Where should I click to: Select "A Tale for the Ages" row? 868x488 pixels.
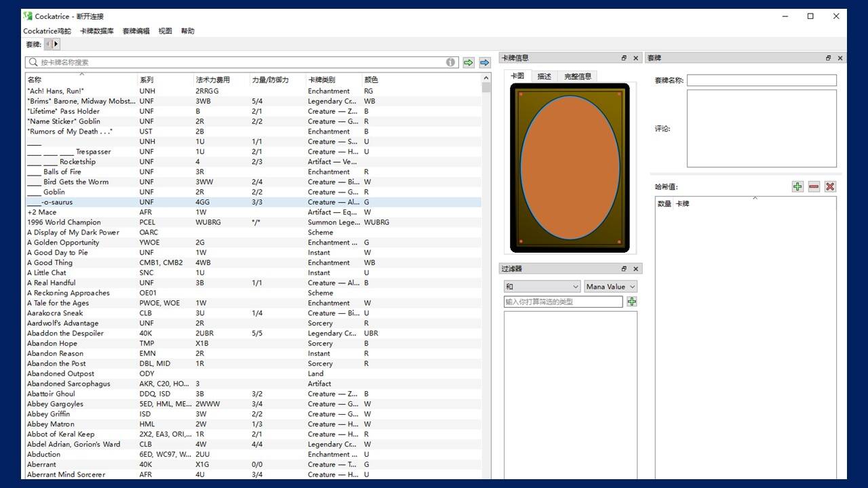[x=253, y=303]
